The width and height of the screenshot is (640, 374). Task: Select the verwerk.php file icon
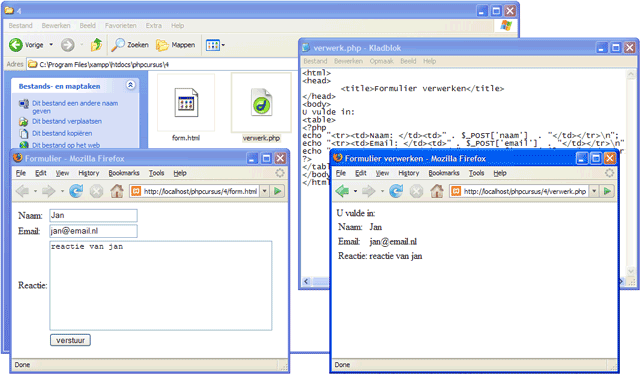click(261, 102)
